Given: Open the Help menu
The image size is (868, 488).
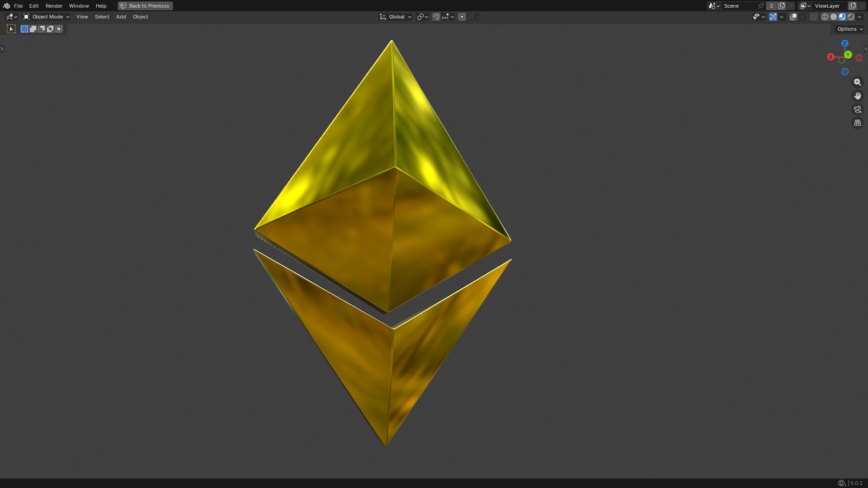Looking at the screenshot, I should coord(101,6).
